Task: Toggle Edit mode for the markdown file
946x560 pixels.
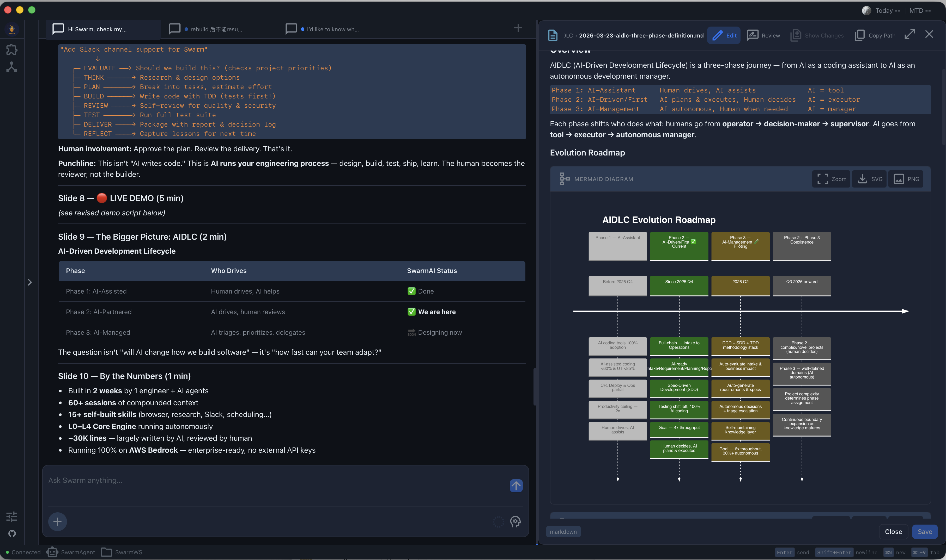Action: [x=724, y=35]
